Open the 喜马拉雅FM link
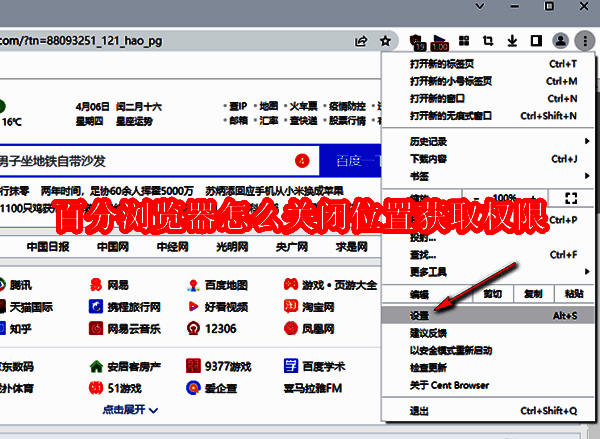This screenshot has width=600, height=439. point(313,388)
